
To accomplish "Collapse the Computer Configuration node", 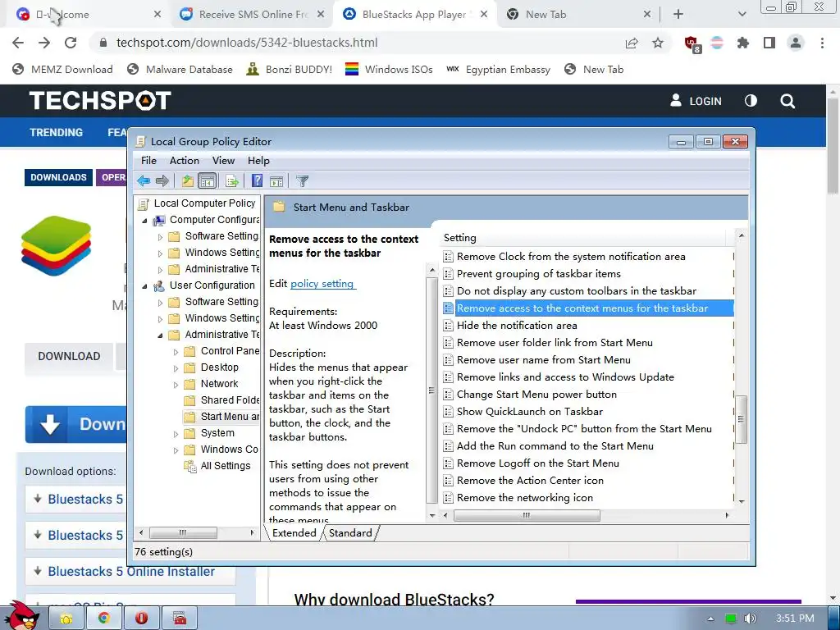I will [x=144, y=221].
